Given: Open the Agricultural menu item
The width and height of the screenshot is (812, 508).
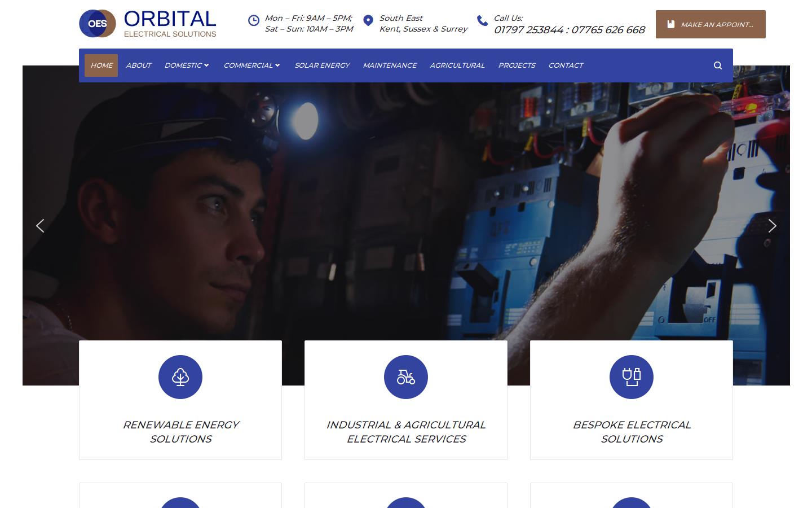Looking at the screenshot, I should pyautogui.click(x=457, y=65).
